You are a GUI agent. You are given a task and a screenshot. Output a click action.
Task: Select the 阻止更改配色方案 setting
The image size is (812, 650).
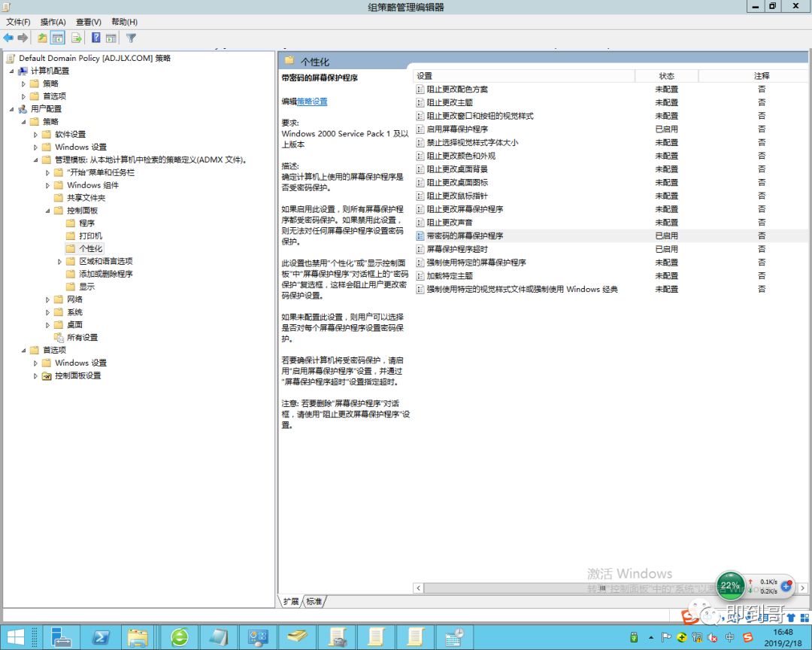coord(457,90)
